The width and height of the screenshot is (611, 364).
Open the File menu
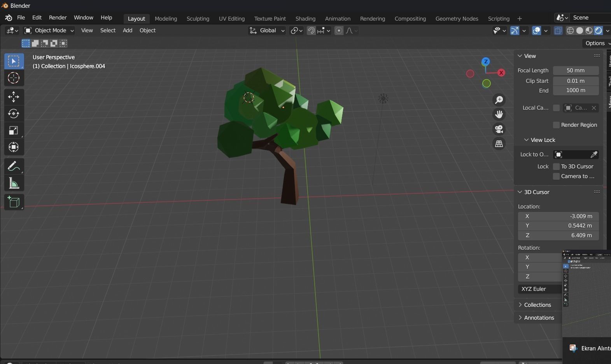pos(21,18)
